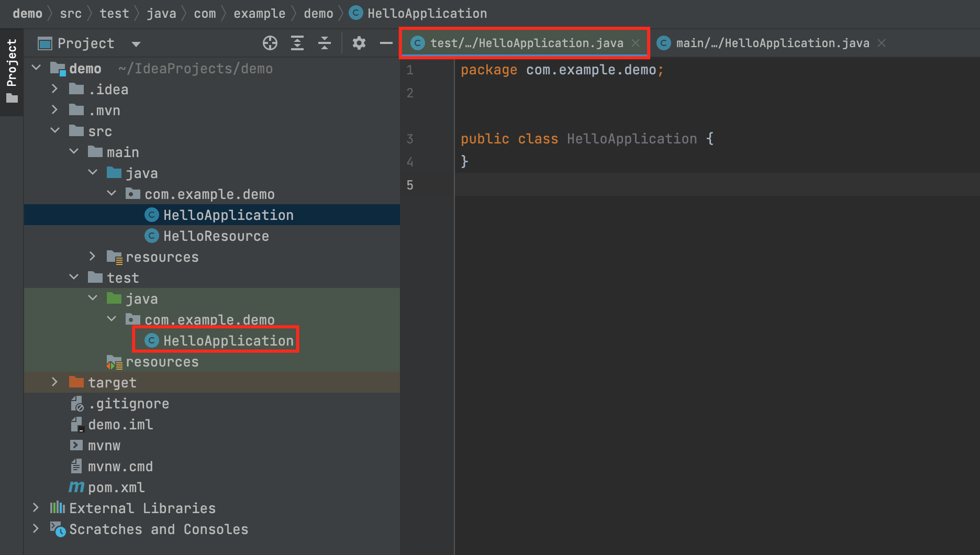980x555 pixels.
Task: Click the target folder icon
Action: tap(76, 382)
